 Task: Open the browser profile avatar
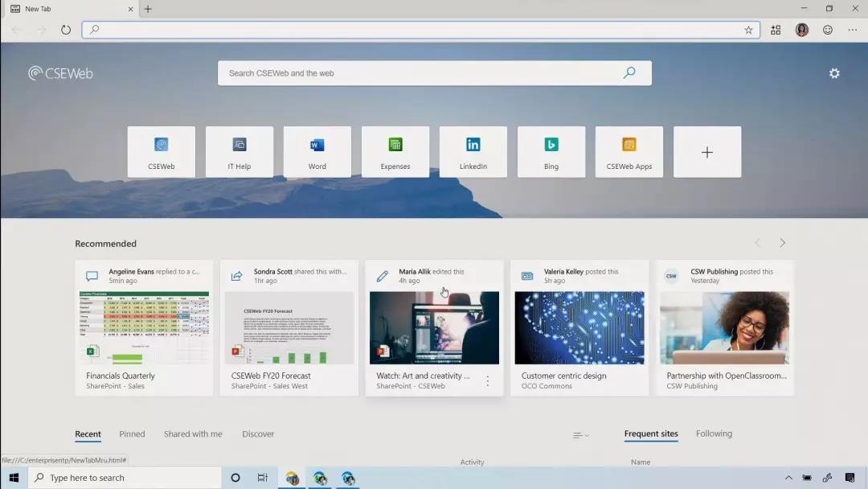pyautogui.click(x=801, y=30)
